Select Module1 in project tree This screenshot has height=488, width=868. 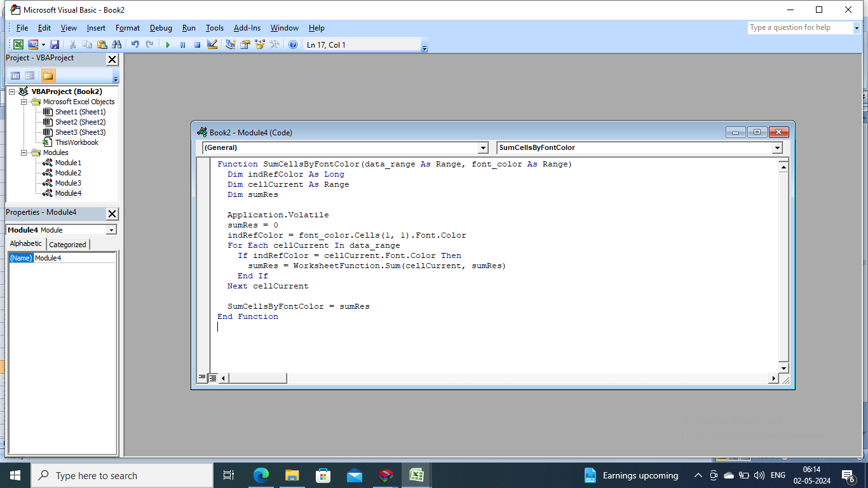(x=68, y=163)
